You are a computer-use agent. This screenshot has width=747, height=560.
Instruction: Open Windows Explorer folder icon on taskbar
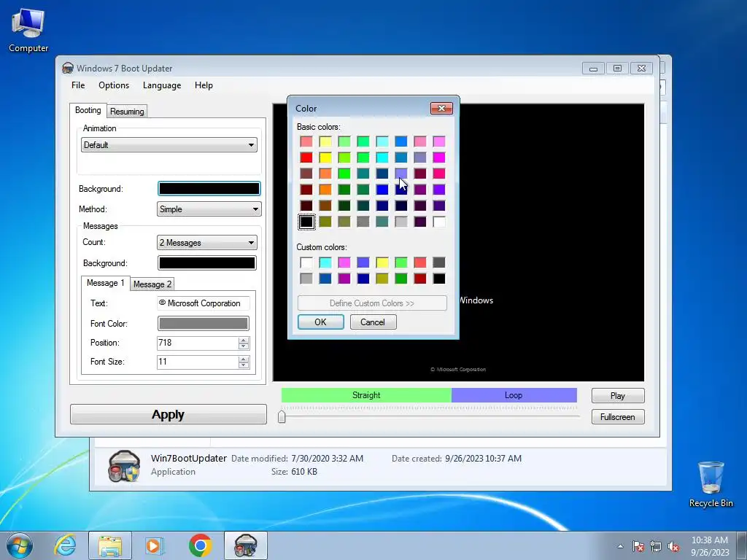click(110, 545)
